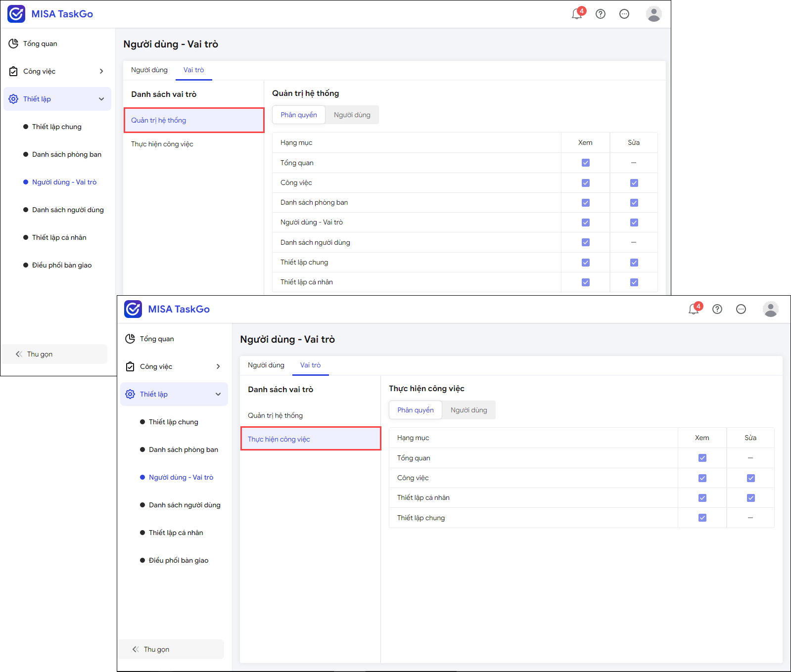791x672 pixels.
Task: Select the highlighted Quản trị hệ thống role
Action: pyautogui.click(x=193, y=120)
